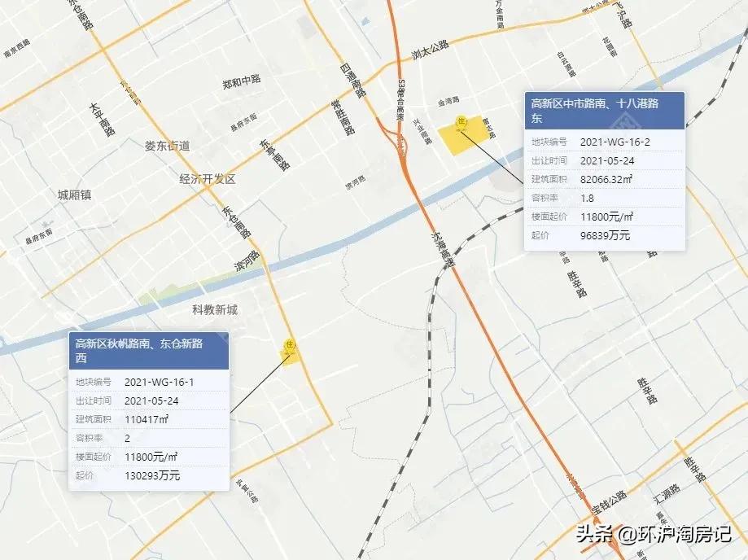Select parcel number 2021-WG-16-1
This screenshot has width=748, height=560.
pos(160,382)
